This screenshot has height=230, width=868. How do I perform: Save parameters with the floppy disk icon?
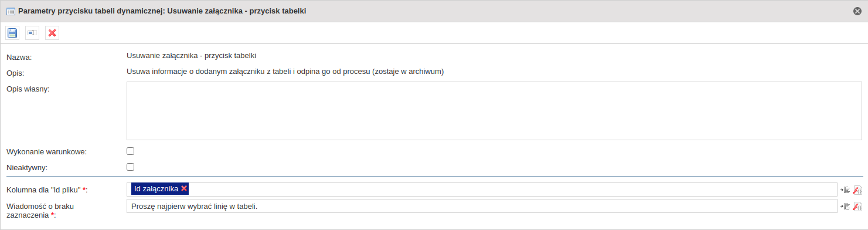click(12, 33)
